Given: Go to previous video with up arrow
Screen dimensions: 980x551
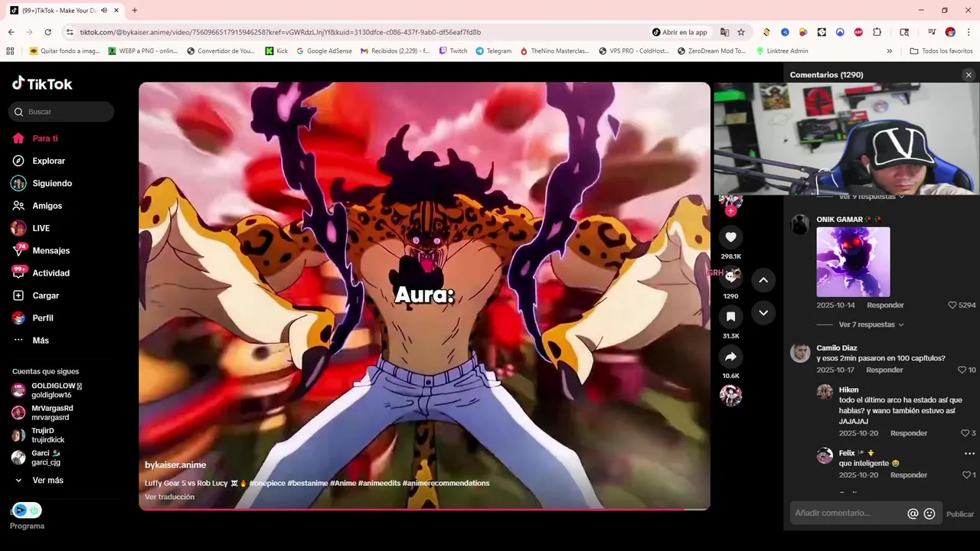Looking at the screenshot, I should 763,280.
